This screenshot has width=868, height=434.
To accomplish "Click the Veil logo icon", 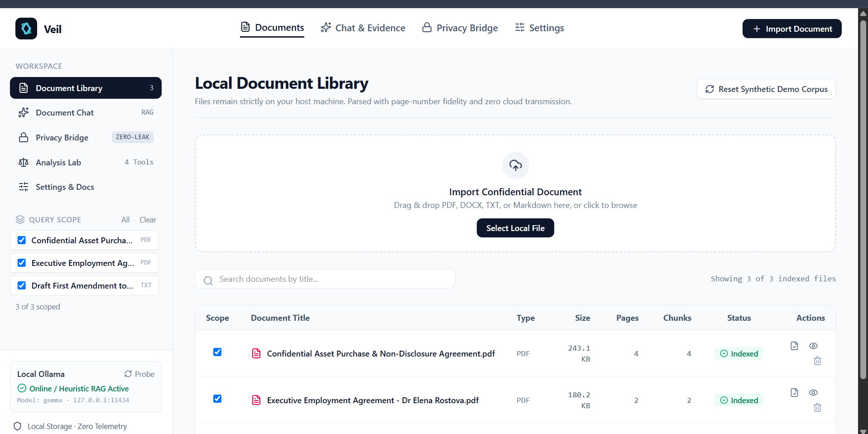I will [x=26, y=29].
